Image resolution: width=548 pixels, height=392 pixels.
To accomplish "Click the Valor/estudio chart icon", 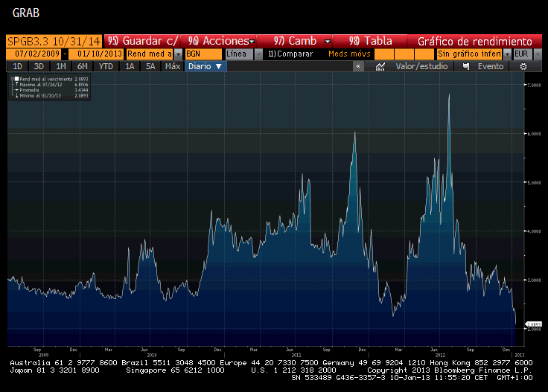I will click(380, 66).
